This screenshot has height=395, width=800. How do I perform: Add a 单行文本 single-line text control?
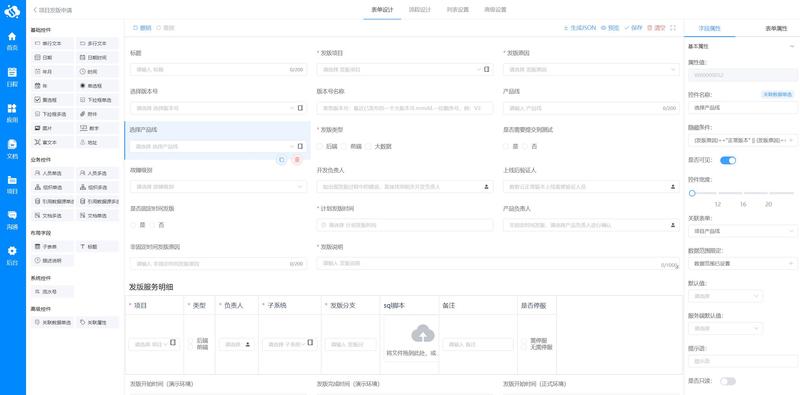(x=52, y=43)
